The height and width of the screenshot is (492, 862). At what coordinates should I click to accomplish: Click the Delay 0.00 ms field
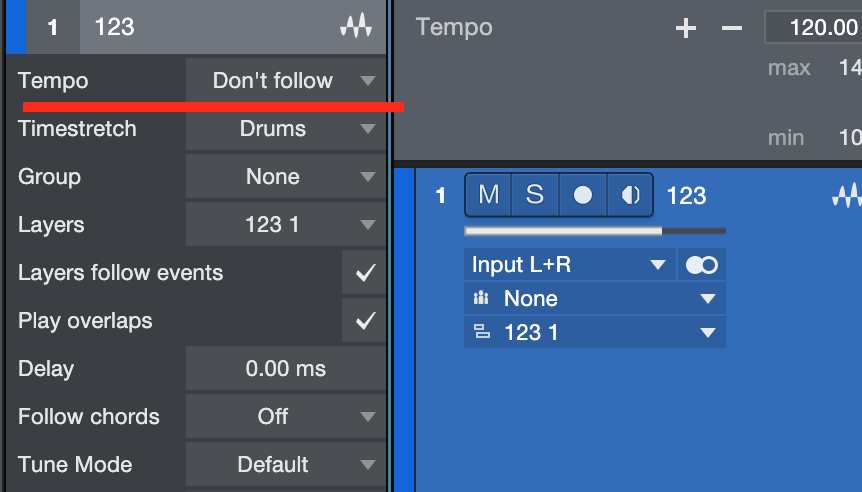point(285,369)
